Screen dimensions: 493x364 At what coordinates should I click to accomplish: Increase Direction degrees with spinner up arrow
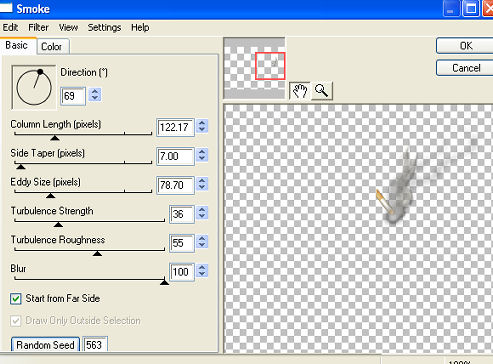click(95, 91)
